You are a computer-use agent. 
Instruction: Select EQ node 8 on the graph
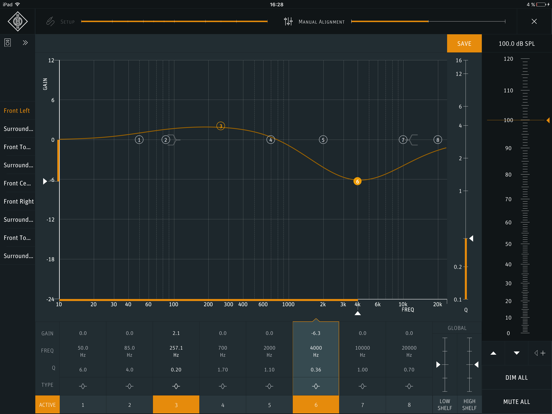tap(437, 140)
